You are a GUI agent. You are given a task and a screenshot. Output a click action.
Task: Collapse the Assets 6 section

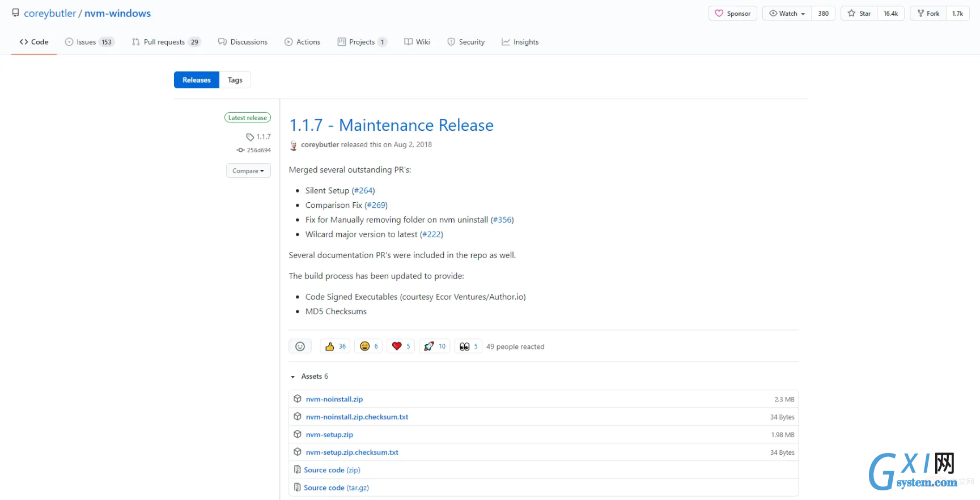tap(309, 376)
